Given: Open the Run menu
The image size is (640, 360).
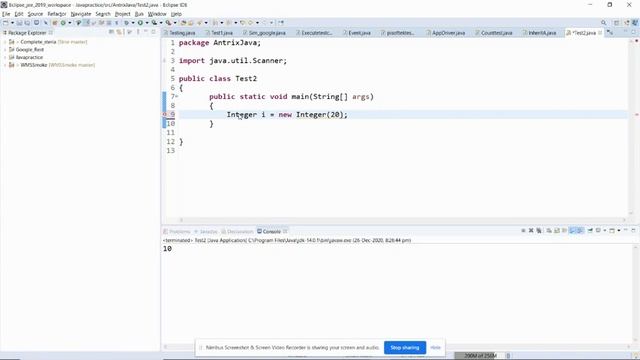Looking at the screenshot, I should coord(139,14).
